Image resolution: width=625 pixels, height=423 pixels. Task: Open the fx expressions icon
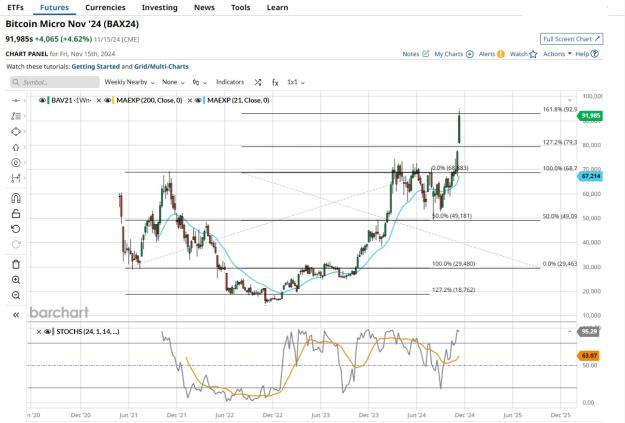[x=275, y=82]
